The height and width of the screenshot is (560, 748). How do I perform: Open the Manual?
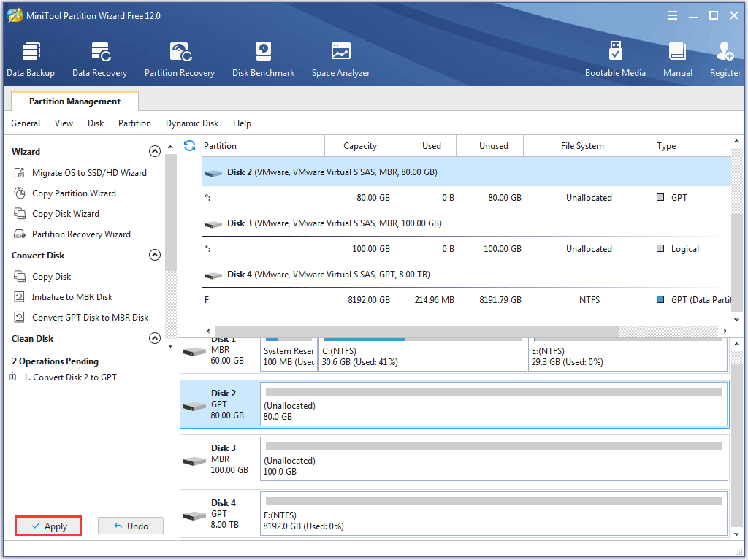[677, 58]
